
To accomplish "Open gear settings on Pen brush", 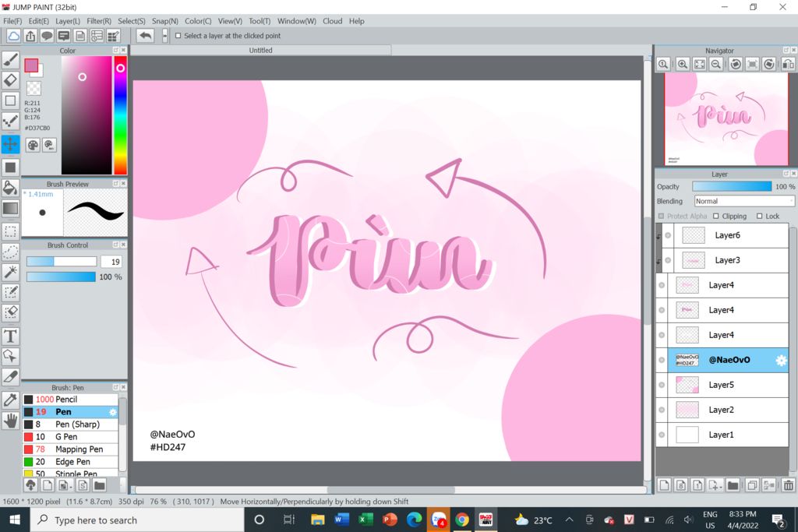I will tap(112, 412).
